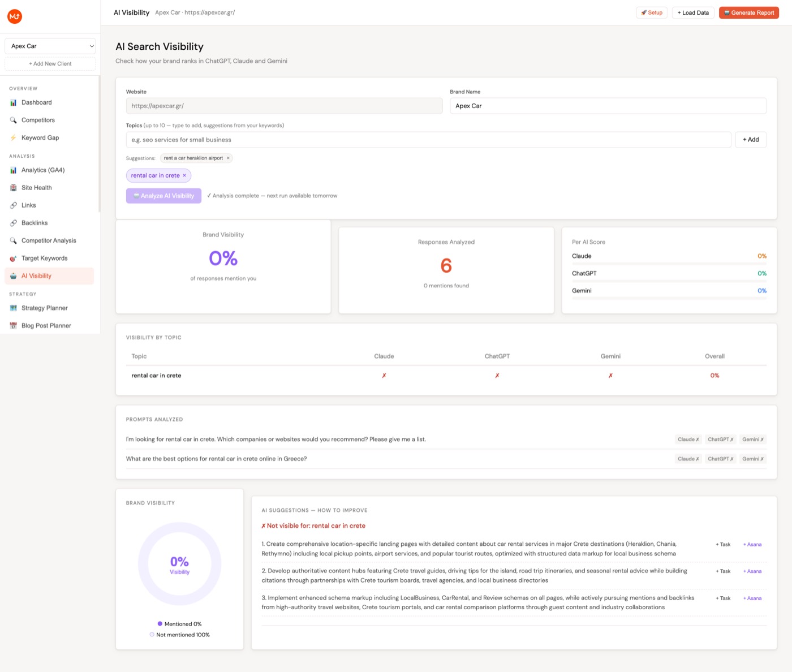Click the 'rental car in crete' table row label
Image resolution: width=792 pixels, height=672 pixels.
[x=156, y=376]
